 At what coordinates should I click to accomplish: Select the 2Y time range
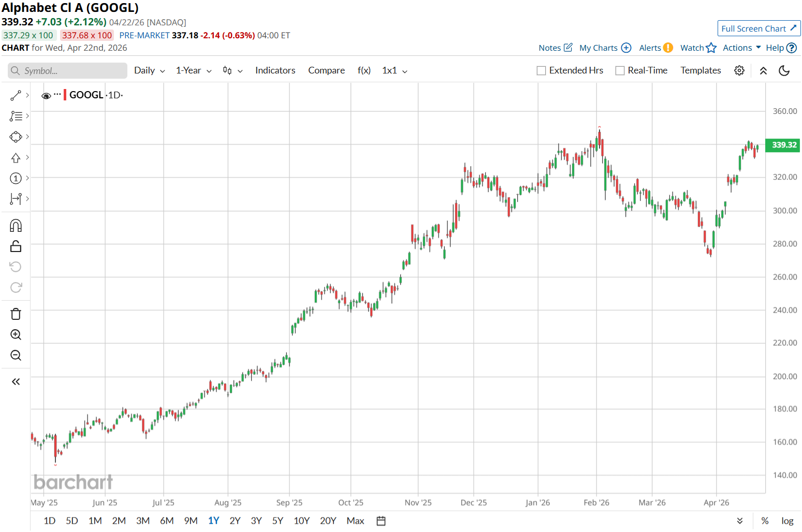pos(235,521)
